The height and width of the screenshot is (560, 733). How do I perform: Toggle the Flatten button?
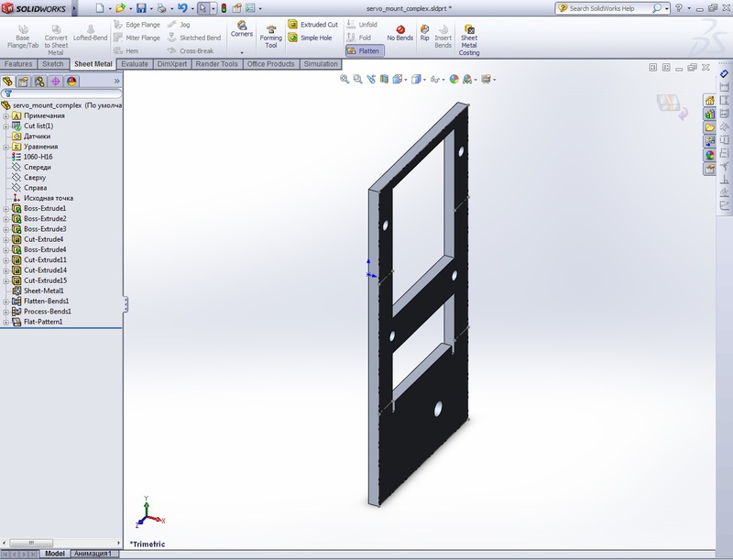(x=365, y=50)
